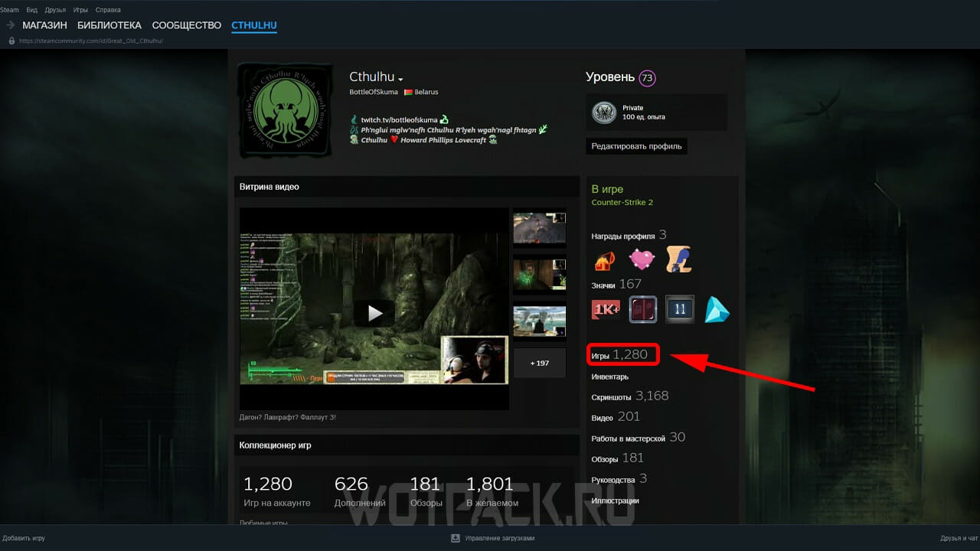Click the padlock icon in the address bar
This screenshot has width=980, height=551.
pos(11,41)
